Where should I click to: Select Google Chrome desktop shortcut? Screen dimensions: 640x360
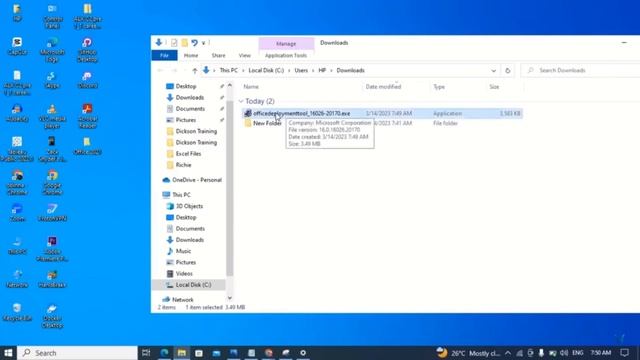click(x=52, y=182)
